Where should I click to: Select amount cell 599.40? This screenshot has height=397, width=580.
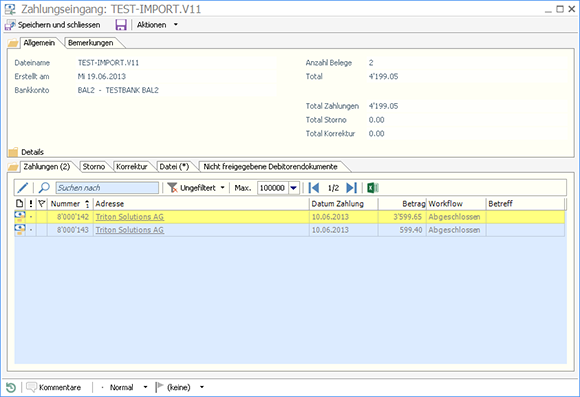coord(402,230)
